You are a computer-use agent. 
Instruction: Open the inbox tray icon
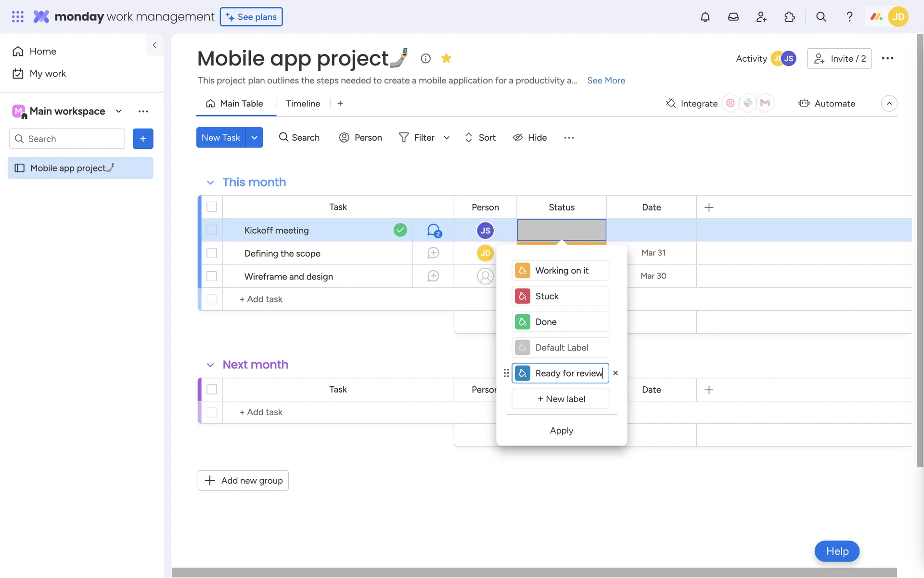click(x=733, y=17)
